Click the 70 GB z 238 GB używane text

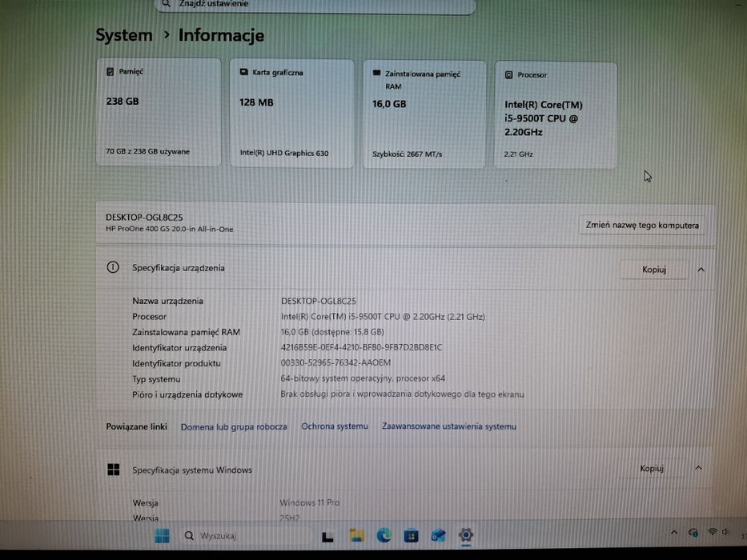pos(147,151)
